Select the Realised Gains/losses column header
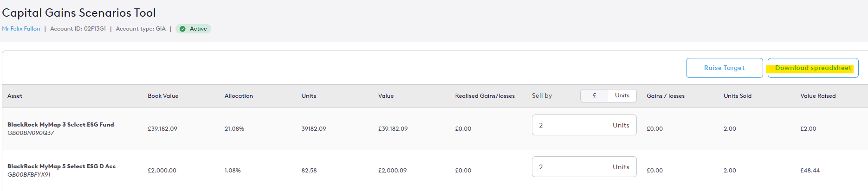 click(485, 96)
